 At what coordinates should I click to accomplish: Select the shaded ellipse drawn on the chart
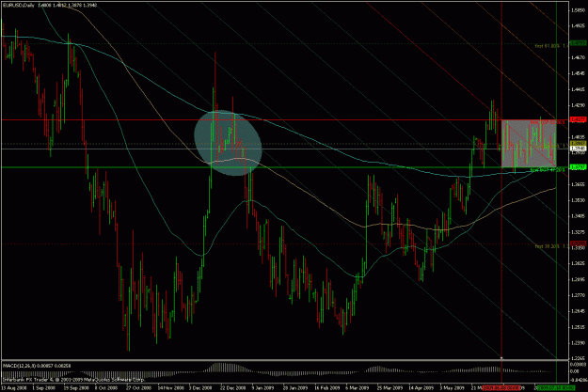coord(228,143)
